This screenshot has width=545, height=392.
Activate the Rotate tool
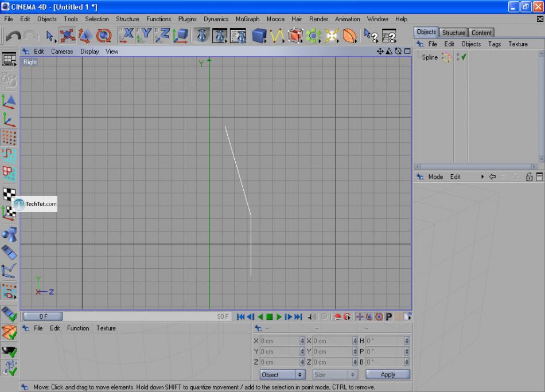(104, 36)
